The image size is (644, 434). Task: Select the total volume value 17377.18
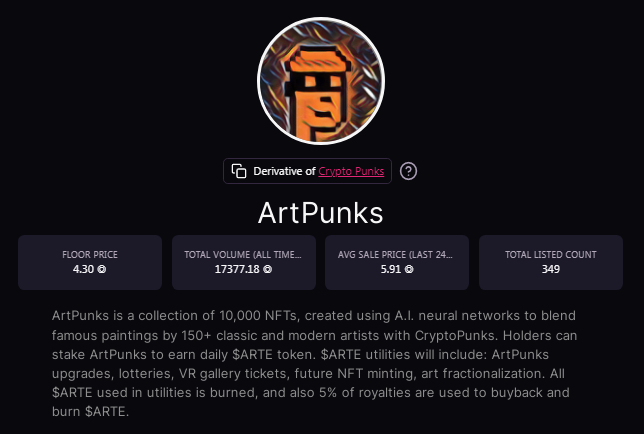pyautogui.click(x=237, y=269)
